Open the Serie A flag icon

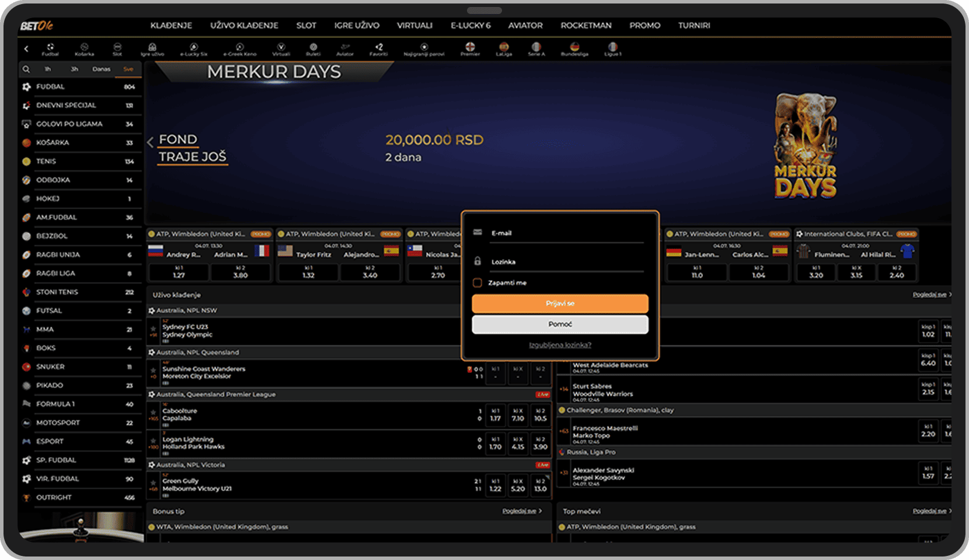coord(536,49)
